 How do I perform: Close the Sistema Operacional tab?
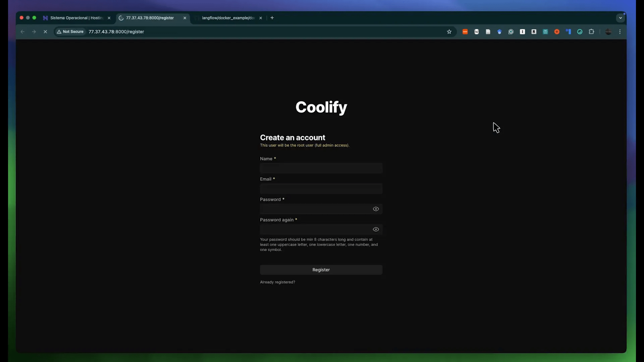point(109,18)
